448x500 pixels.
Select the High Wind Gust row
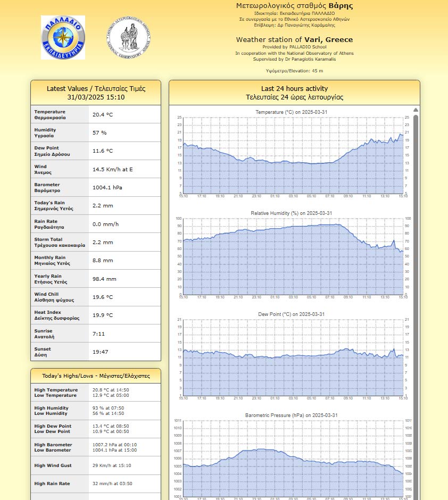[96, 465]
